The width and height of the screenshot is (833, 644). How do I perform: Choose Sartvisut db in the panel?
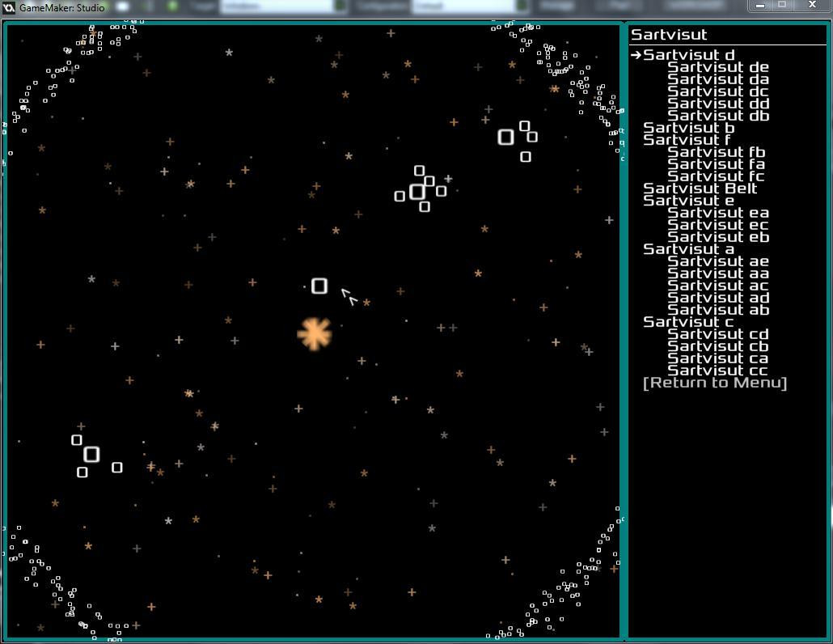click(717, 116)
